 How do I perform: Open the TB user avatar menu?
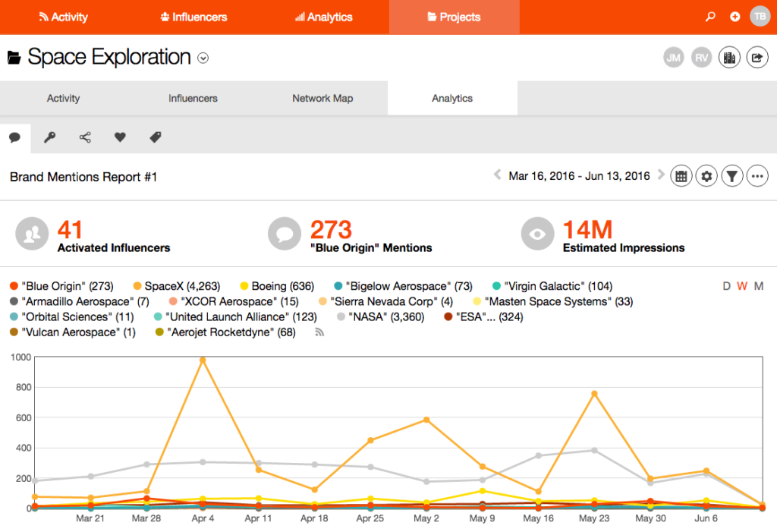(760, 17)
